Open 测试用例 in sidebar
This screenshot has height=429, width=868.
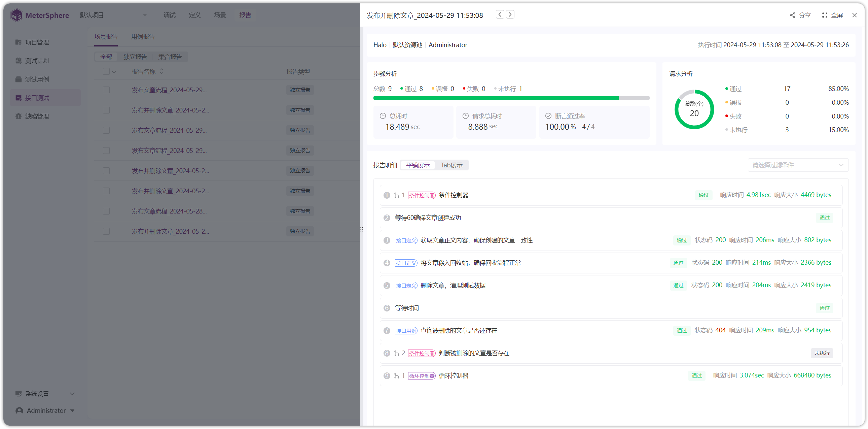coord(45,79)
